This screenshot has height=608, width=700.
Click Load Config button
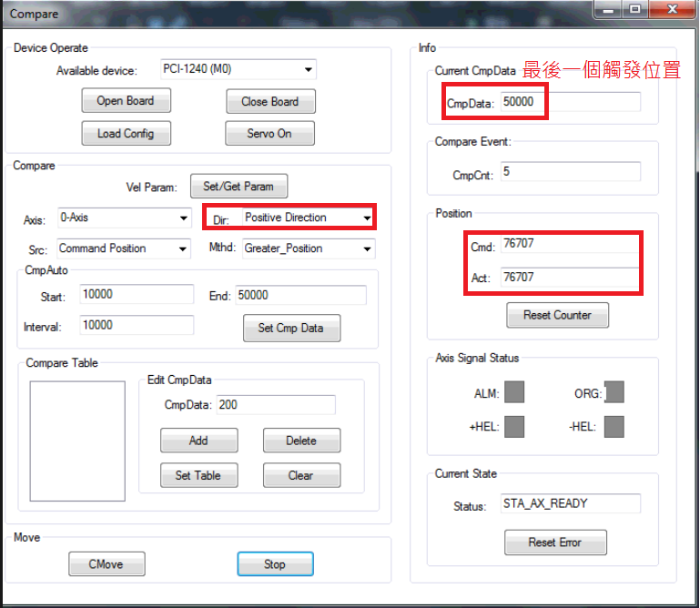126,133
